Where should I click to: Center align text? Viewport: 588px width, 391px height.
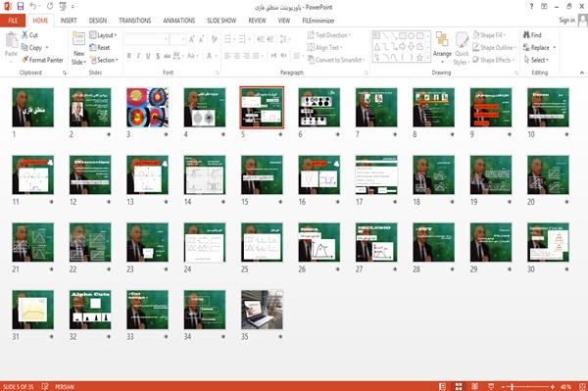point(236,56)
